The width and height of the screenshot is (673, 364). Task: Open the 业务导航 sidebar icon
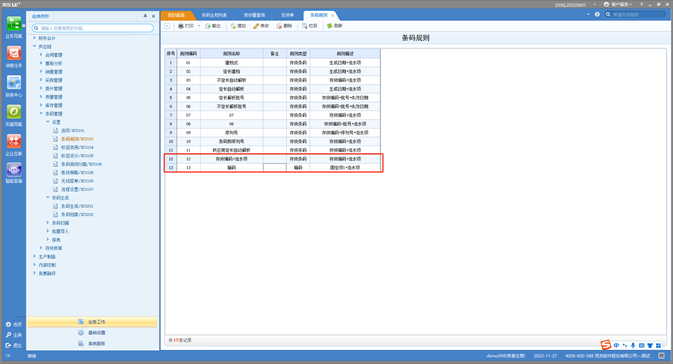(14, 24)
